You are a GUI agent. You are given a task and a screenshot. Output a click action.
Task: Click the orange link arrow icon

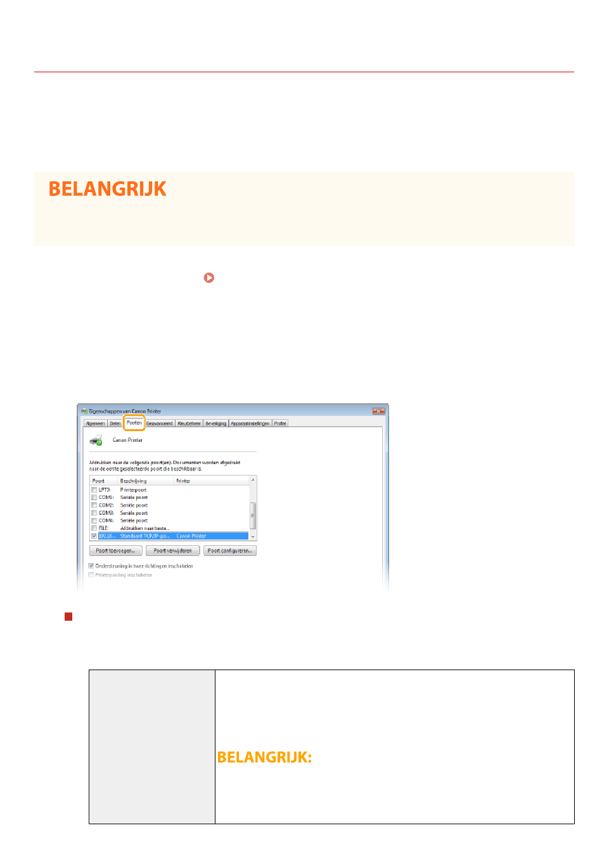click(209, 278)
